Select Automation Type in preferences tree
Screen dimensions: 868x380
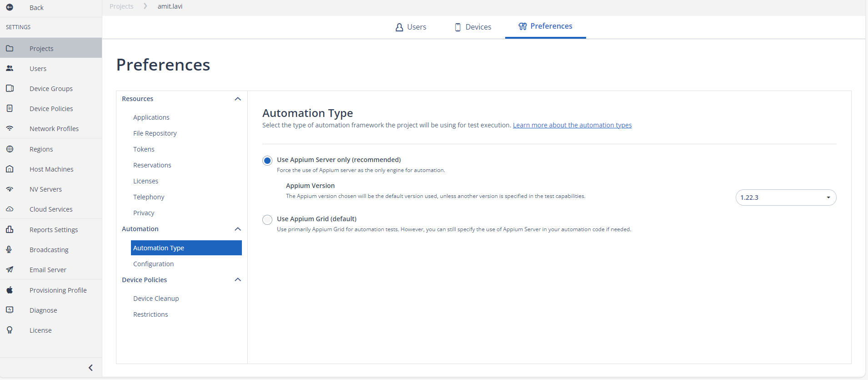click(186, 248)
